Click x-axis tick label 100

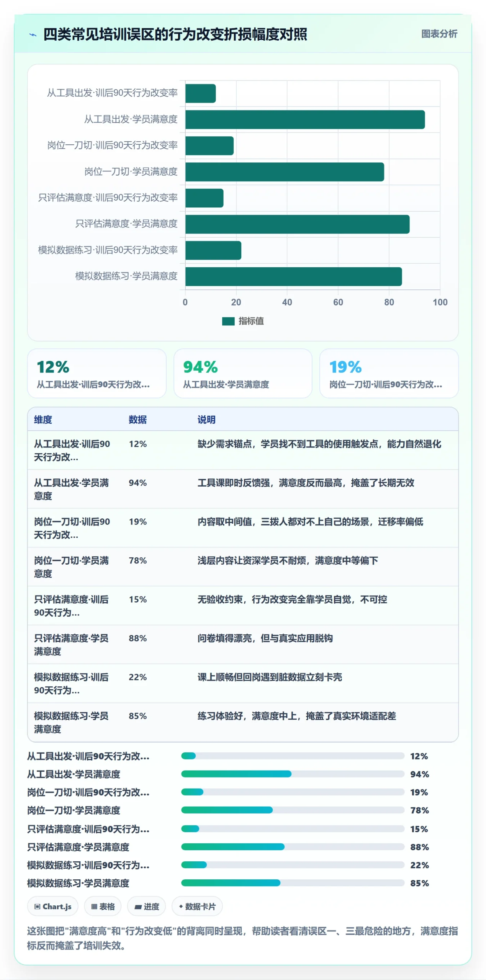point(440,302)
